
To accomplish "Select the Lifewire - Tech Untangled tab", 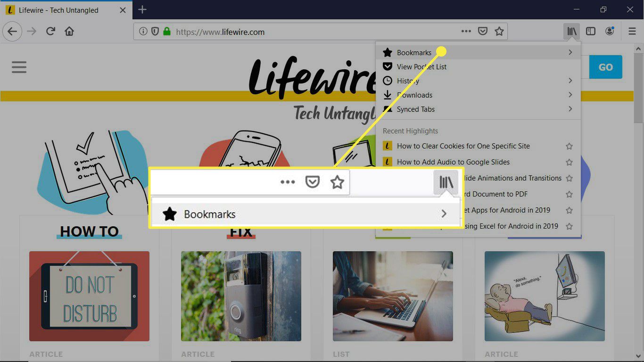I will pos(66,9).
